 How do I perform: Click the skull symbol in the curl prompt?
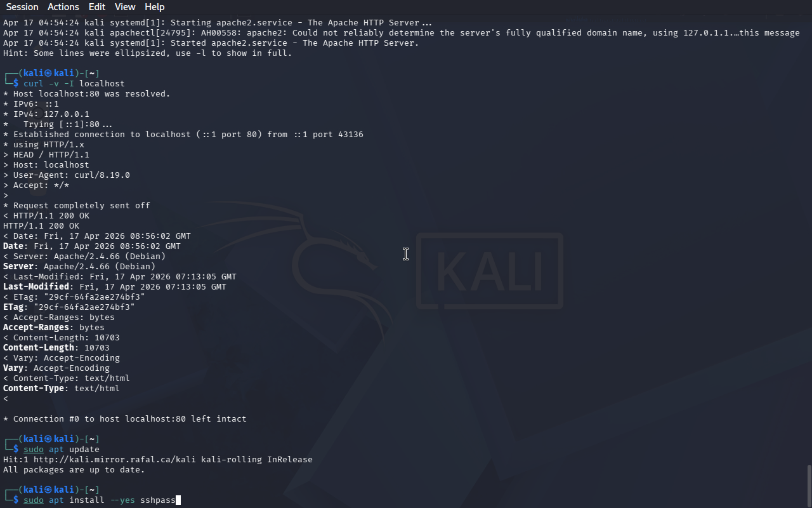(x=49, y=73)
